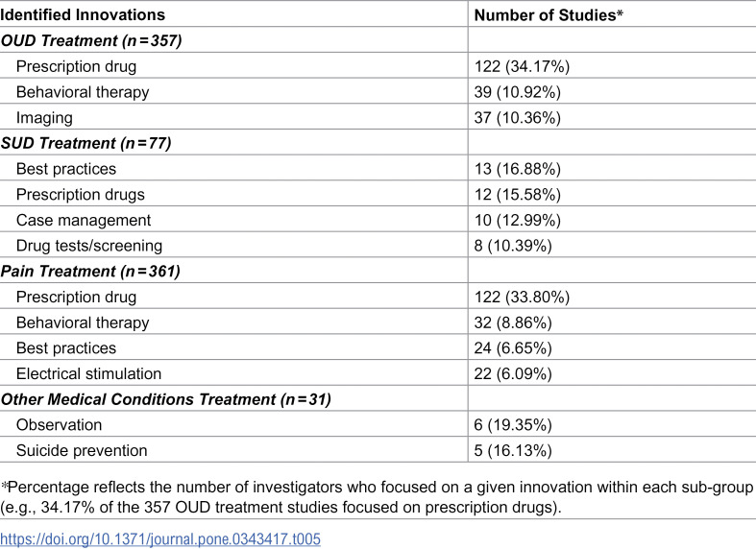Image resolution: width=756 pixels, height=549 pixels.
Task: Click the percentage footnote text
Action: [x=377, y=497]
